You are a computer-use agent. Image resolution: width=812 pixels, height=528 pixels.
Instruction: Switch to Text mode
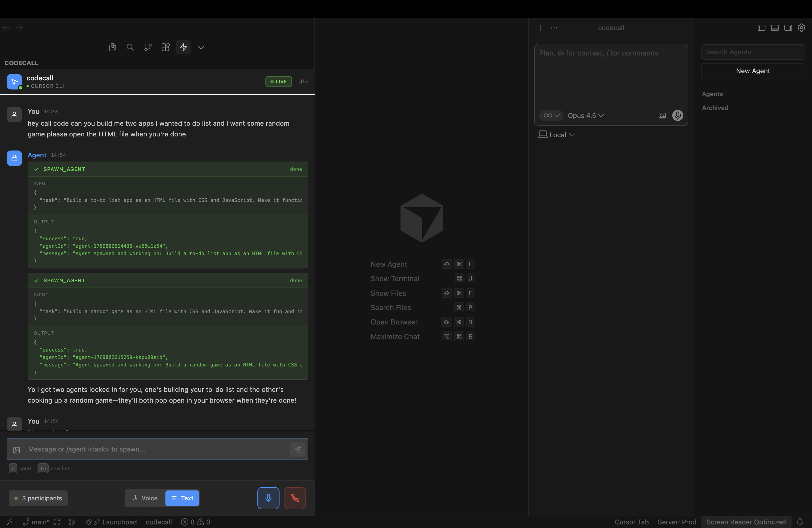pos(183,498)
